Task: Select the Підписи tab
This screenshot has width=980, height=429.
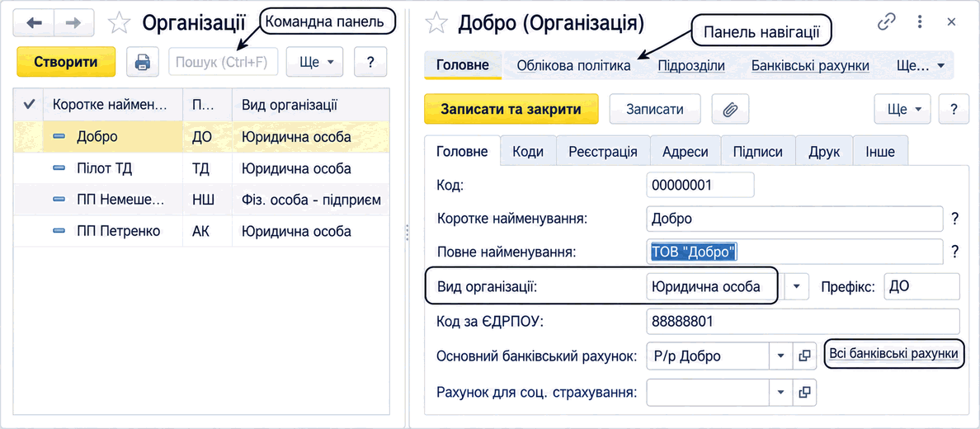Action: 757,151
